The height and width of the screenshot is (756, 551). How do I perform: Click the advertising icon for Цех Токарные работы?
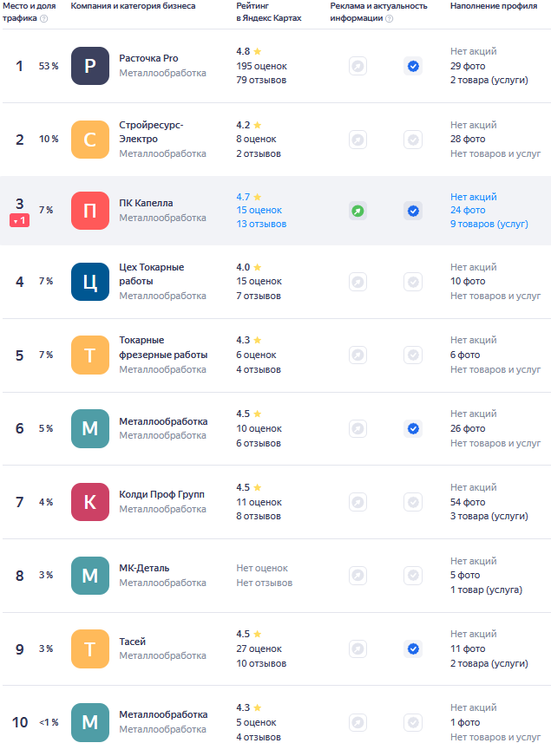358,282
